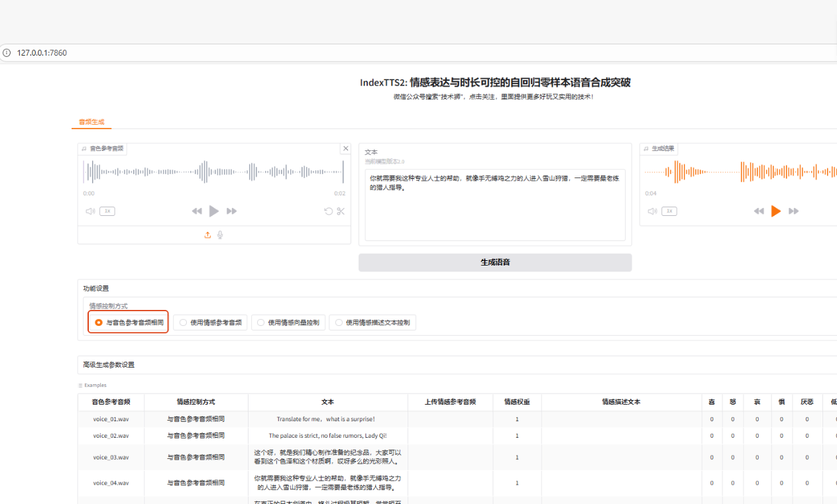The width and height of the screenshot is (837, 504).
Task: Click the 惧 emotion column header
Action: 781,402
